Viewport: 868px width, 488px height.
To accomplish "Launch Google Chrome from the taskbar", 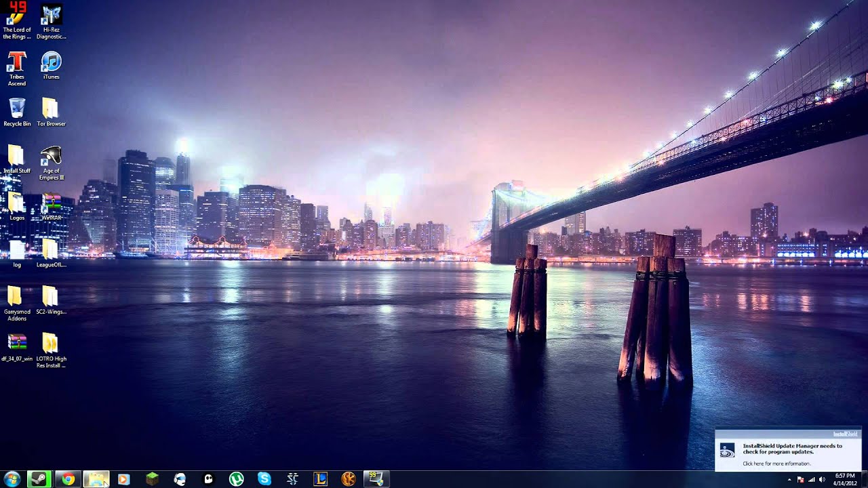I will tap(68, 479).
